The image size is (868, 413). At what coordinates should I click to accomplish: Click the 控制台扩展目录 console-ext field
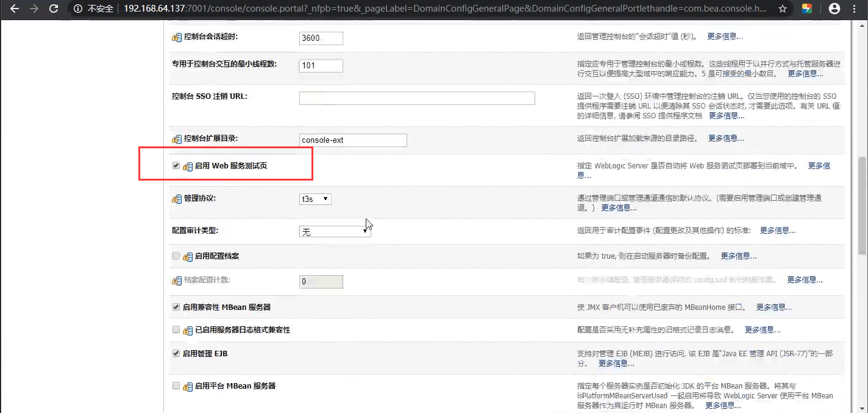click(x=353, y=140)
